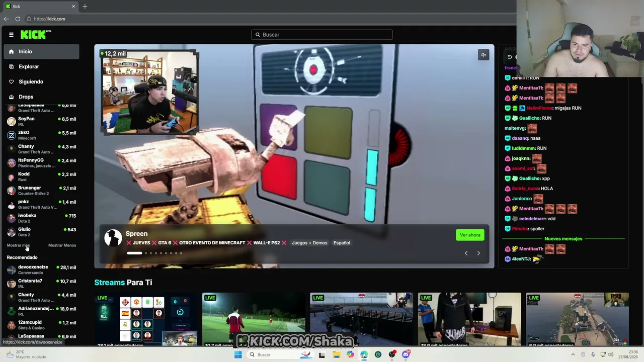Open the island GTA stream thumbnail
The height and width of the screenshot is (362, 644).
(x=577, y=319)
